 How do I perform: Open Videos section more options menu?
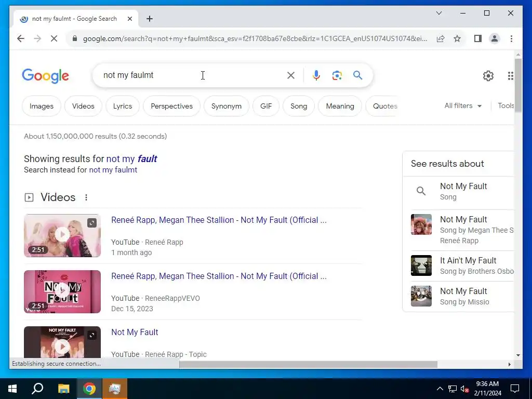(x=86, y=197)
